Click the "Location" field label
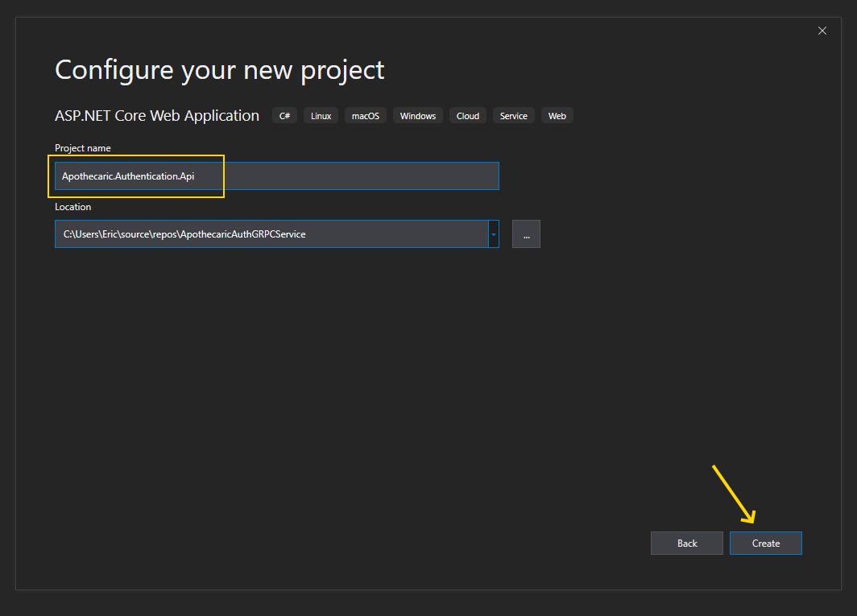 pos(73,207)
